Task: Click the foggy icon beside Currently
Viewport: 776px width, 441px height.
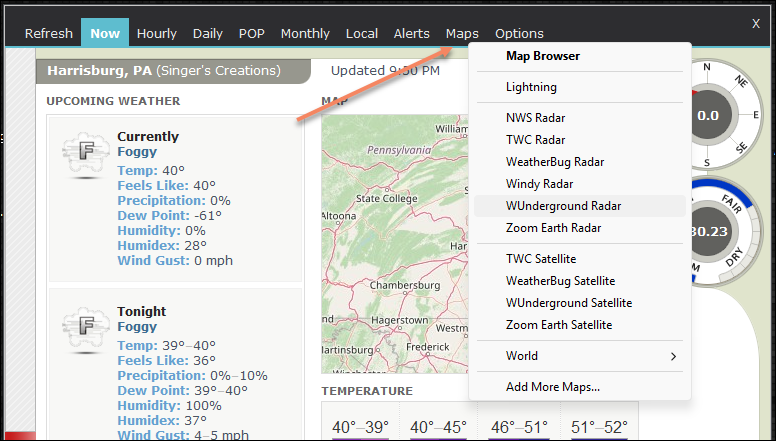Action: click(83, 155)
